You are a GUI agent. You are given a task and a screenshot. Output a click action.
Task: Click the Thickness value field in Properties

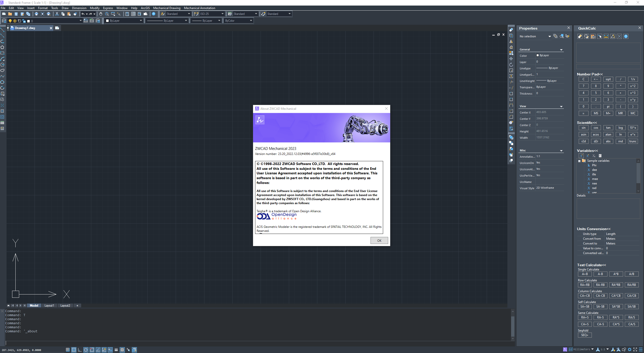(549, 93)
